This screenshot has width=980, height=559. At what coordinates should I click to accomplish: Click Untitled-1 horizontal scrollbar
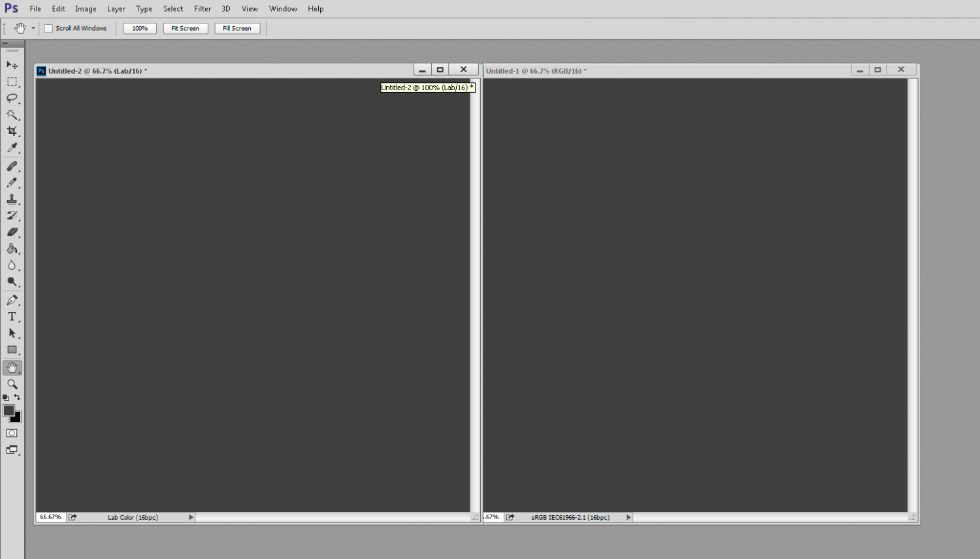771,517
